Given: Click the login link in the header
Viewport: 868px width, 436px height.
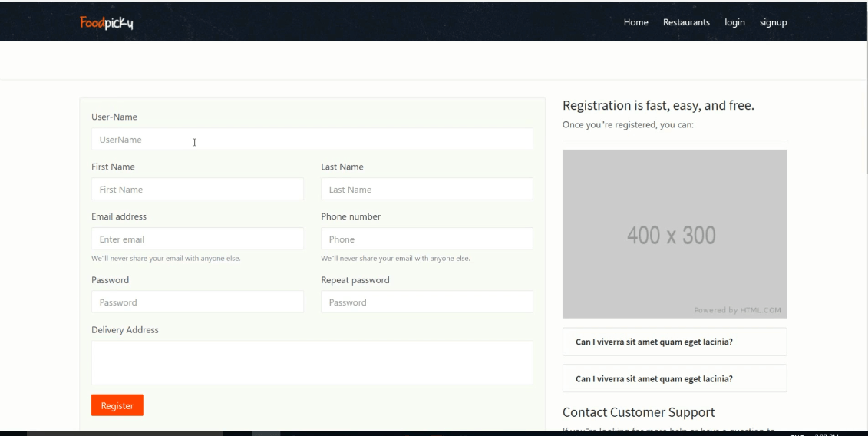Looking at the screenshot, I should click(734, 22).
